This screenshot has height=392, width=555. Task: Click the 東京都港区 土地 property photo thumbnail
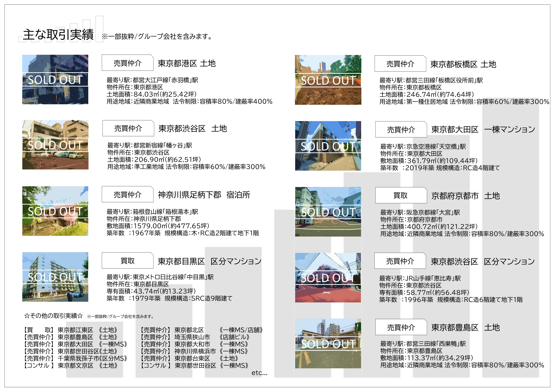[55, 79]
